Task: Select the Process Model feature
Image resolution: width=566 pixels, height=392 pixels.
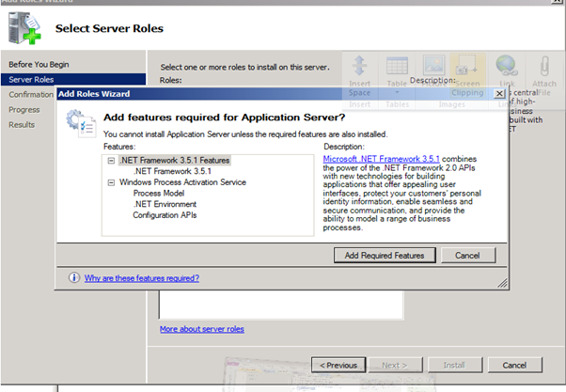Action: [159, 193]
